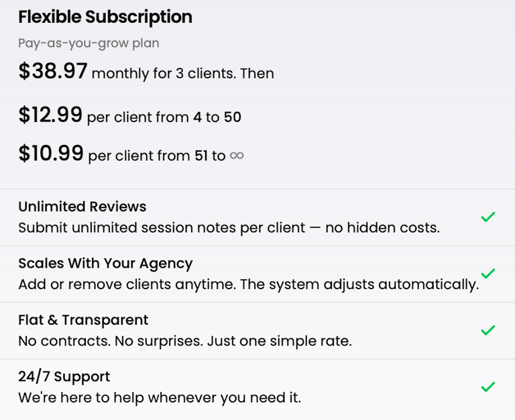The height and width of the screenshot is (420, 515).
Task: Click the $38.97 monthly price
Action: [53, 71]
